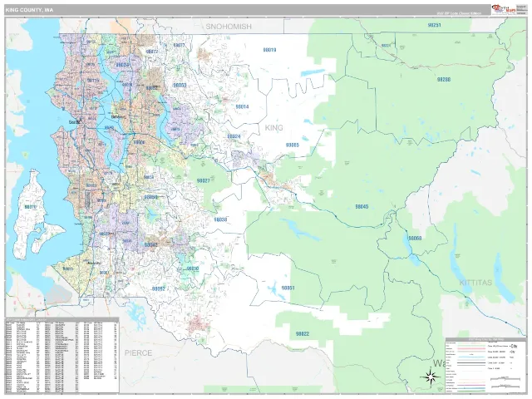Select ZIP code label 98051
Image resolution: width=532 pixels, height=399 pixels.
288,288
